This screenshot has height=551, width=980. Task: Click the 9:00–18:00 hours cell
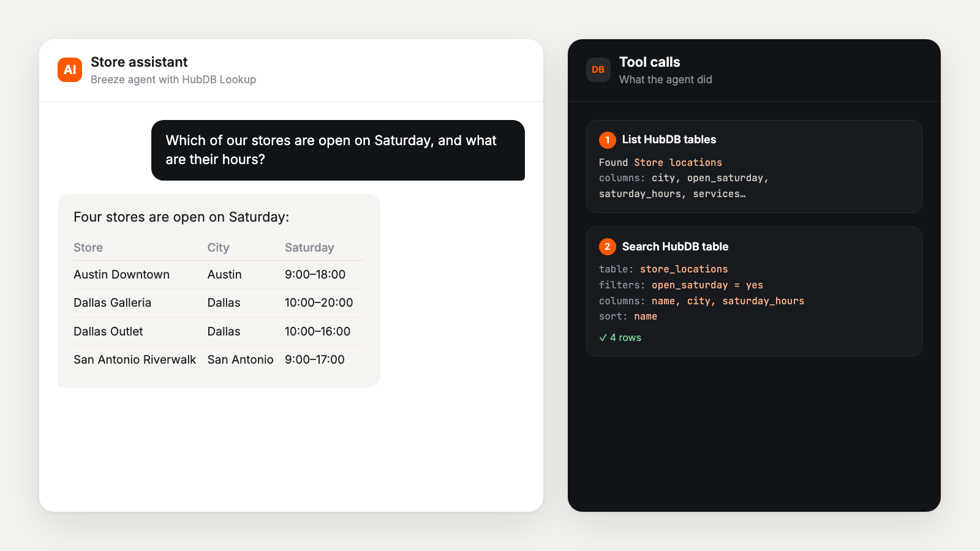(x=315, y=274)
